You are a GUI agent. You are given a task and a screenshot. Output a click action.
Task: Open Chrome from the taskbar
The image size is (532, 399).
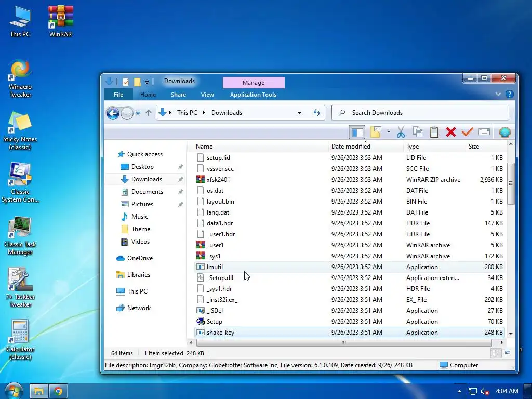58,392
